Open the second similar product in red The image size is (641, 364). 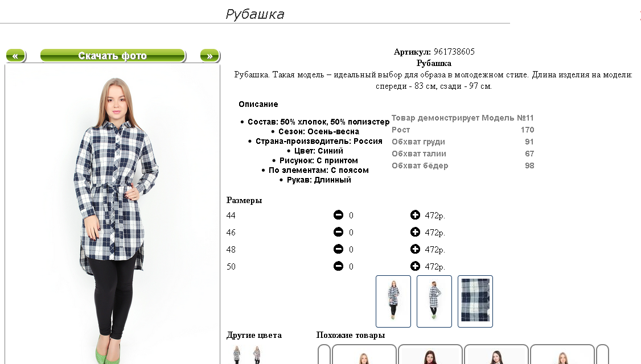430,354
